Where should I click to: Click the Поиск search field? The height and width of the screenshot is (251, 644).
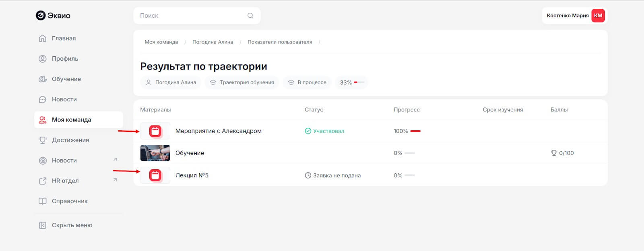[x=197, y=16]
